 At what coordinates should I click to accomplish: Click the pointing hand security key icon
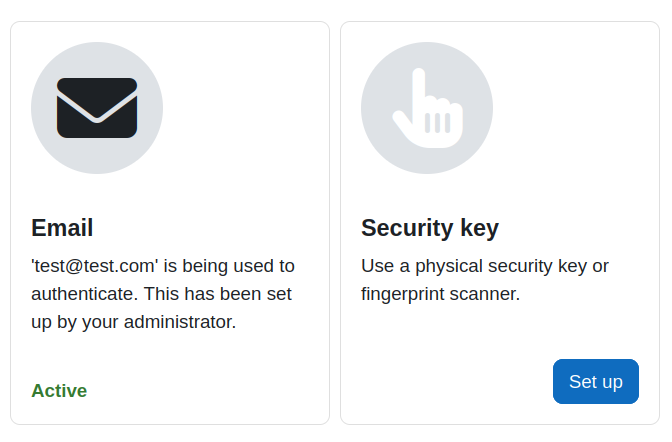428,108
